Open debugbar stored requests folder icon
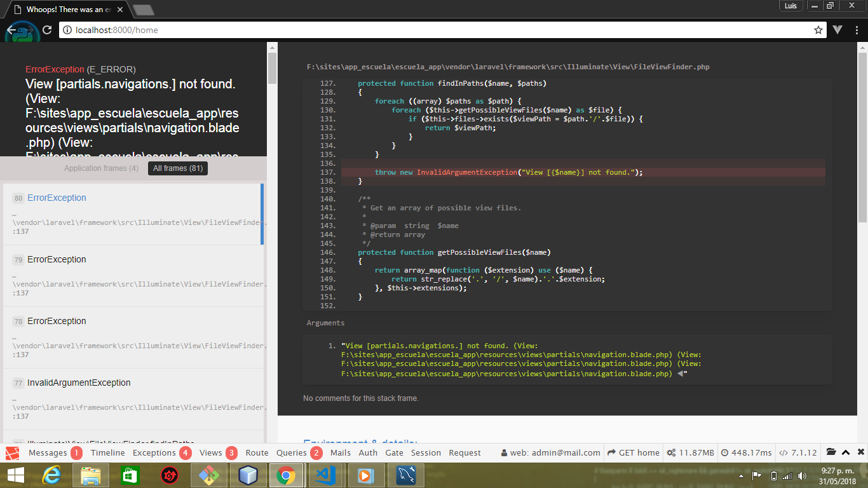 click(x=831, y=452)
